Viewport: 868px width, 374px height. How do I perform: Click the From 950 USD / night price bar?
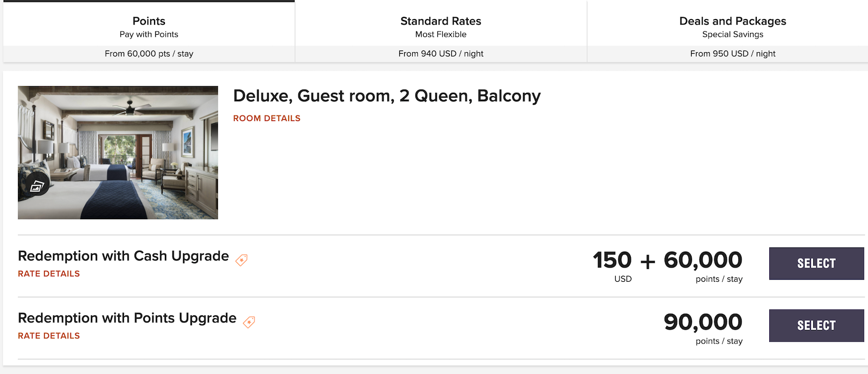pos(732,53)
